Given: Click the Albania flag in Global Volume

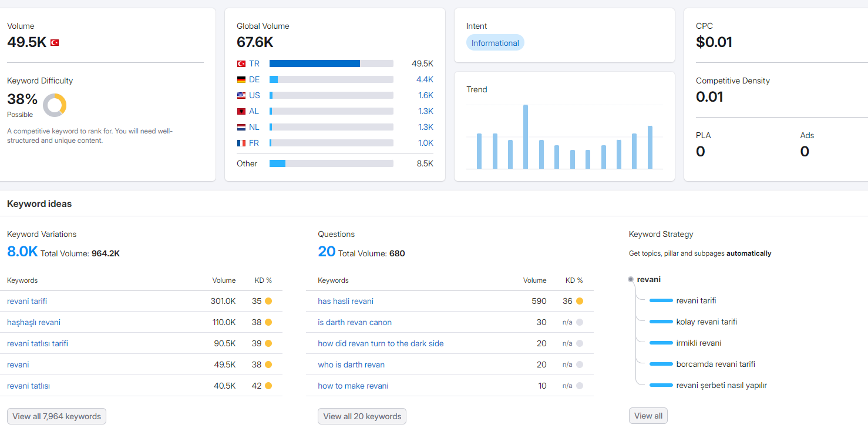Looking at the screenshot, I should pos(241,111).
